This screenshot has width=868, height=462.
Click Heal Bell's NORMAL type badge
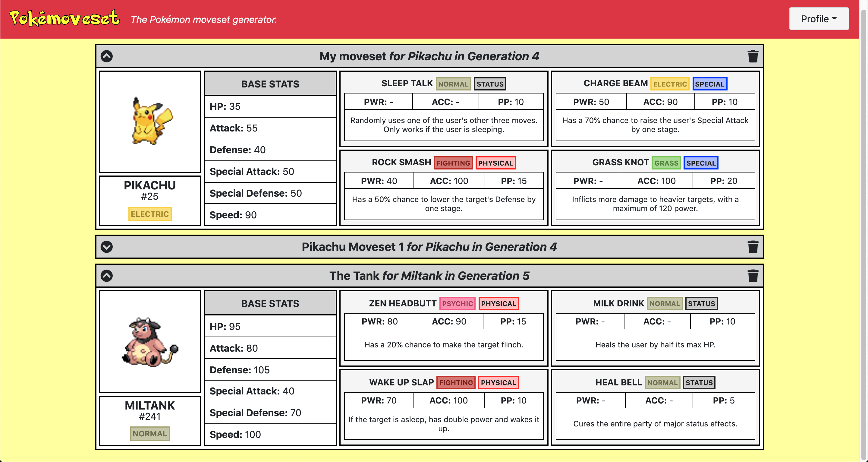tap(662, 382)
